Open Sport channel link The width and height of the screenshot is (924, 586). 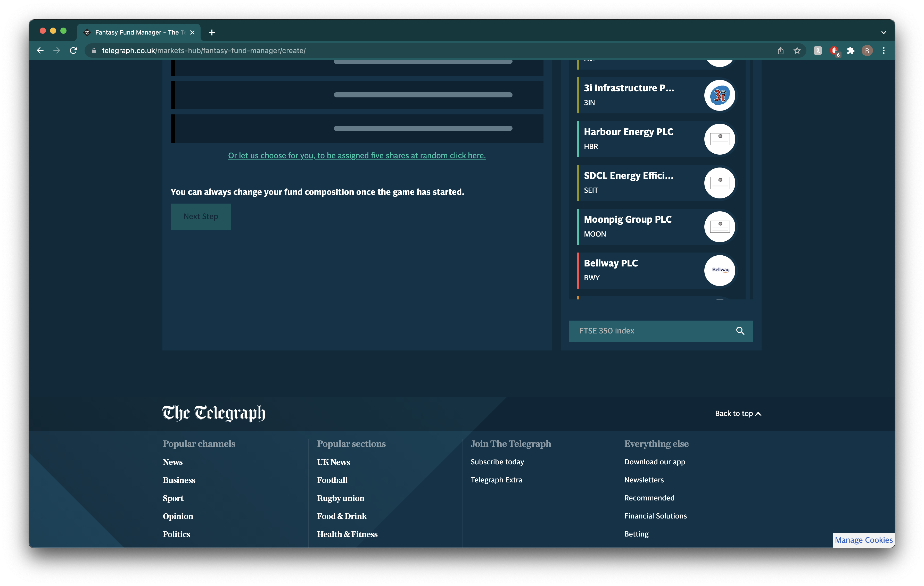173,498
